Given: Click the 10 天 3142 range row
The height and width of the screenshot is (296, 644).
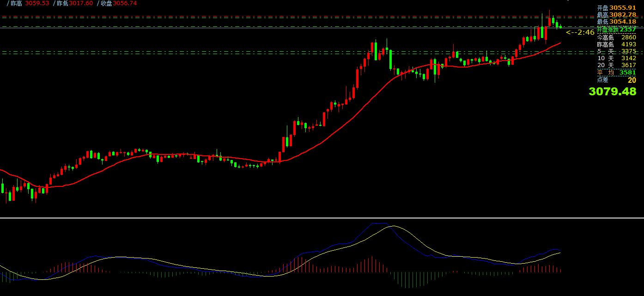Looking at the screenshot, I should point(616,58).
